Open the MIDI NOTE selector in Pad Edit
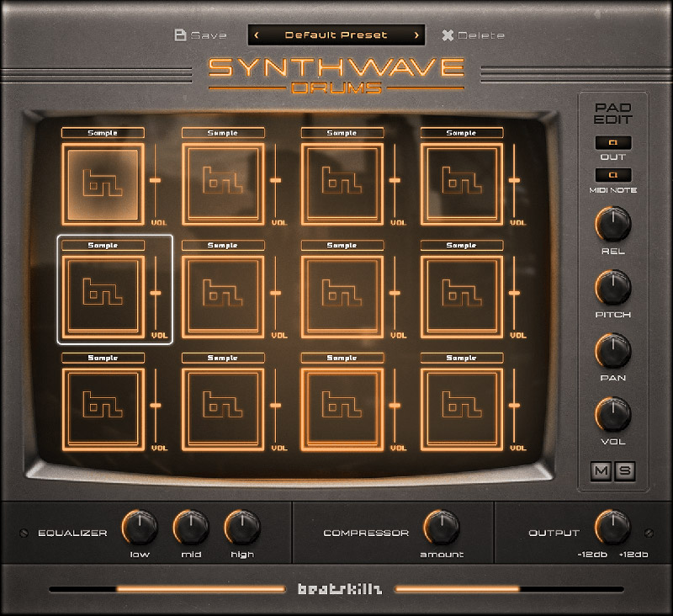 click(x=613, y=175)
